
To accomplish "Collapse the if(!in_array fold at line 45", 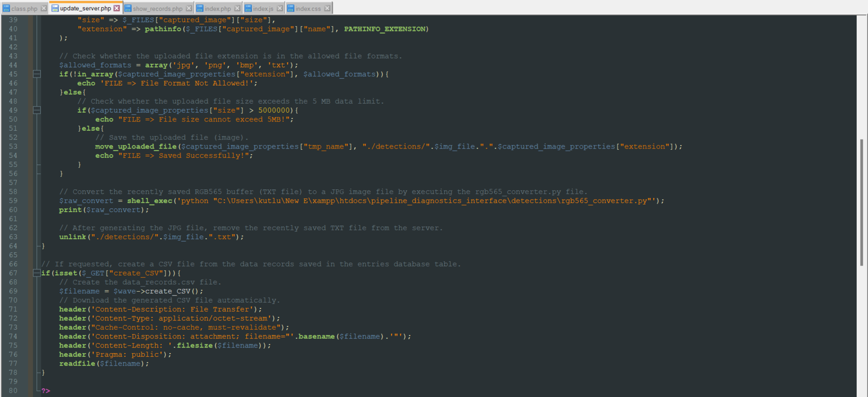I will [37, 74].
